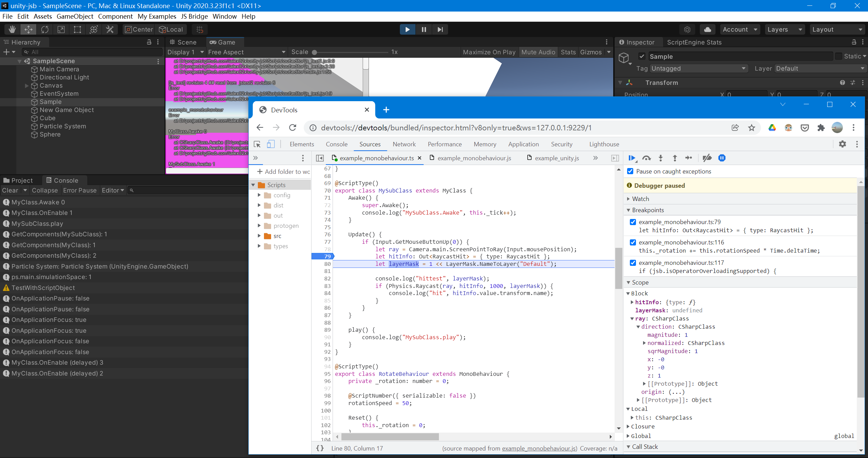This screenshot has height=458, width=868.
Task: Select the Sources tab in DevTools
Action: [x=369, y=144]
